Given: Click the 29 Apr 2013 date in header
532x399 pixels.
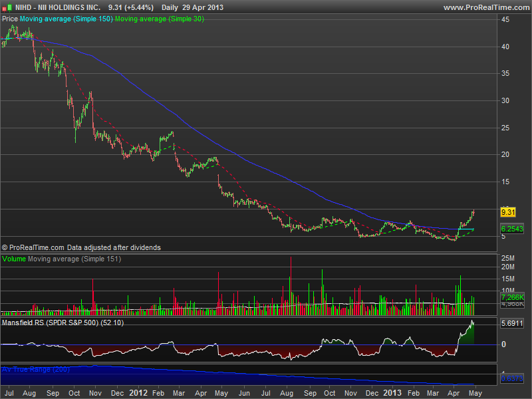Looking at the screenshot, I should pos(201,7).
